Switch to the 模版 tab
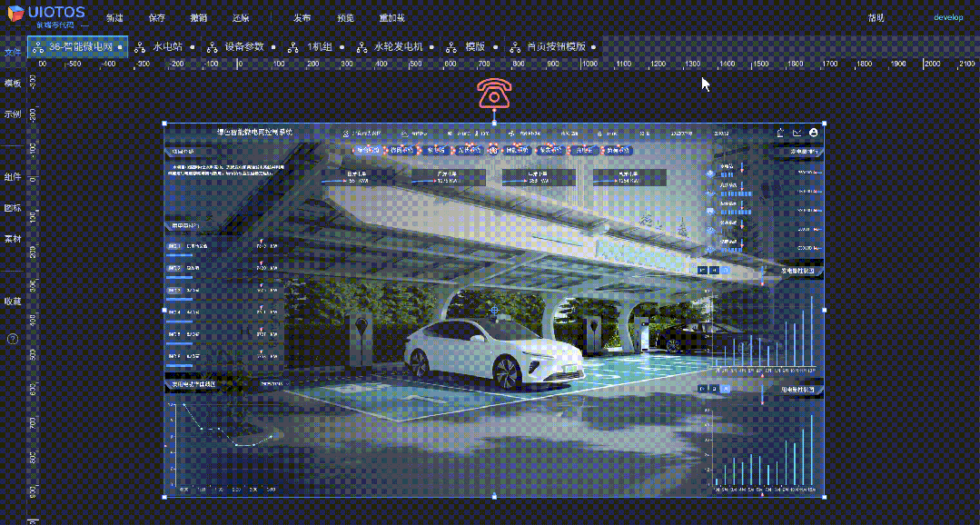980x525 pixels. pos(475,47)
